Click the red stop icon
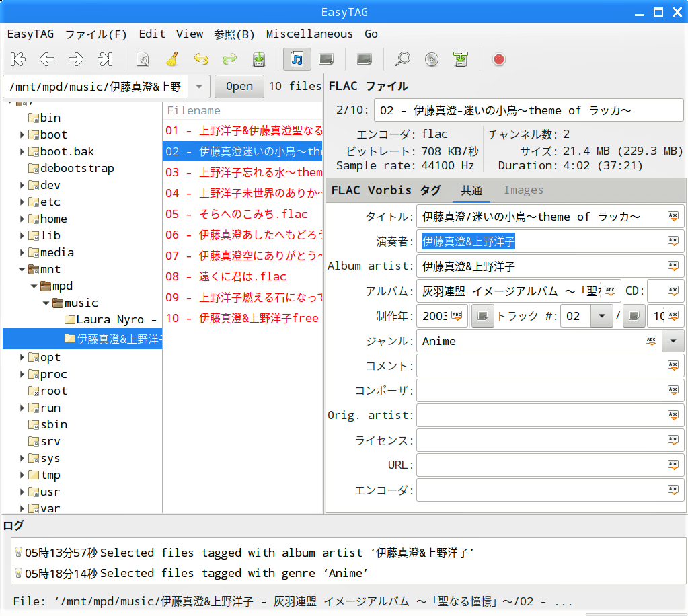Screen dimensions: 688x616 coord(499,59)
